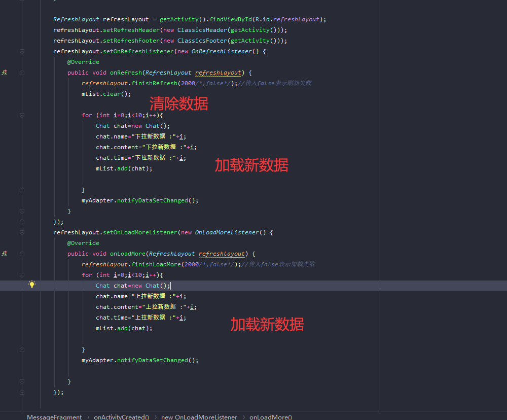This screenshot has height=420, width=507.
Task: Click the @Override annotation above onRefresh
Action: pyautogui.click(x=83, y=62)
